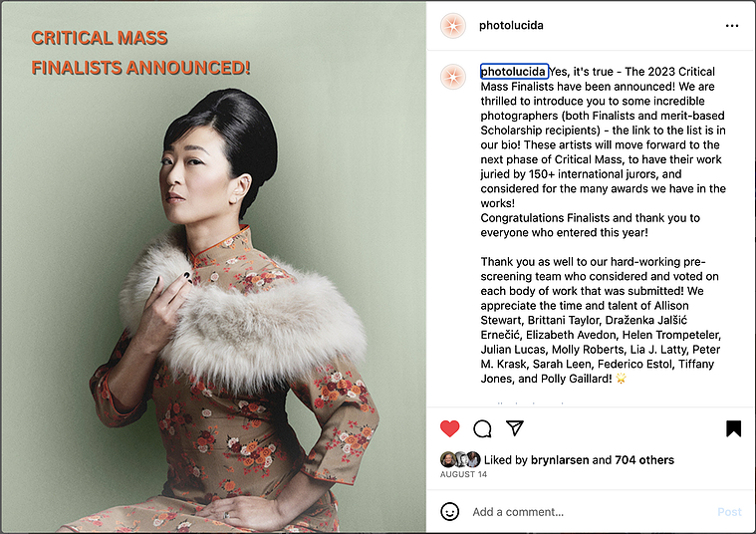Click the photolucida avatar beside the caption
Viewport: 756px width, 534px height.
pyautogui.click(x=453, y=77)
